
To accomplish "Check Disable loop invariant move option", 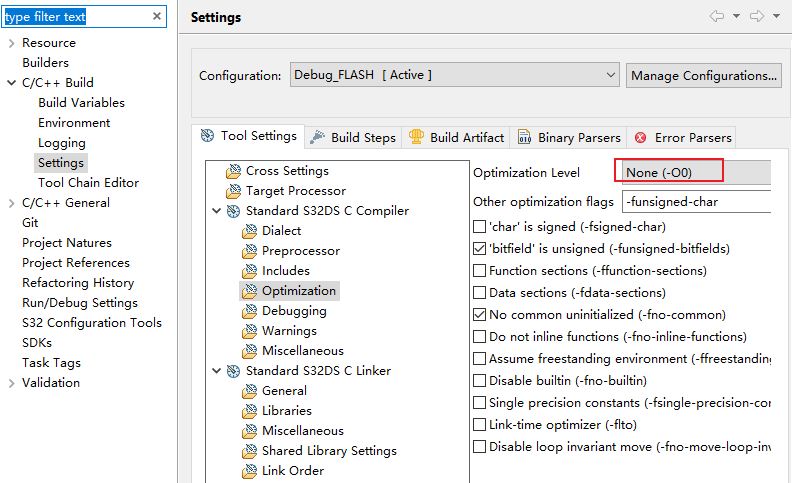I will [x=479, y=447].
